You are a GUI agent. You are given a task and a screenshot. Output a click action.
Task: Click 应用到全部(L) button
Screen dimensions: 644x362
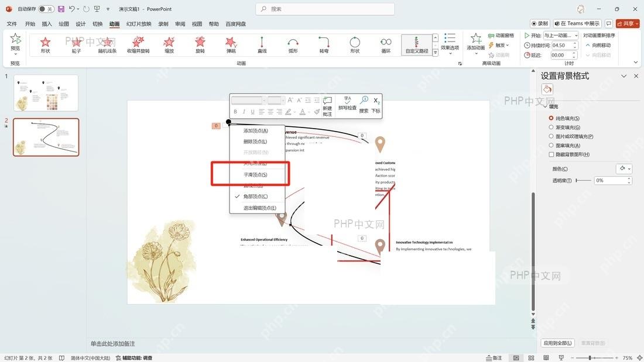557,343
